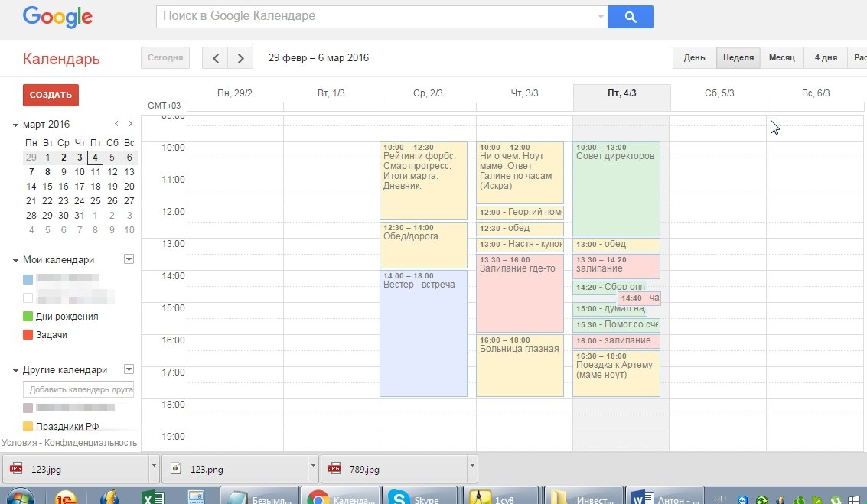Image resolution: width=867 pixels, height=504 pixels.
Task: Click the Google logo
Action: tap(57, 16)
